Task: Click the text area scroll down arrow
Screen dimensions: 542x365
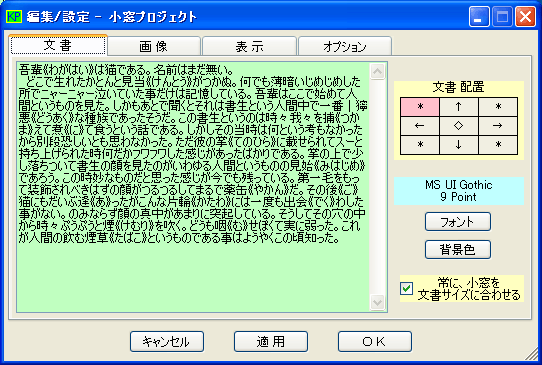Action: click(377, 302)
